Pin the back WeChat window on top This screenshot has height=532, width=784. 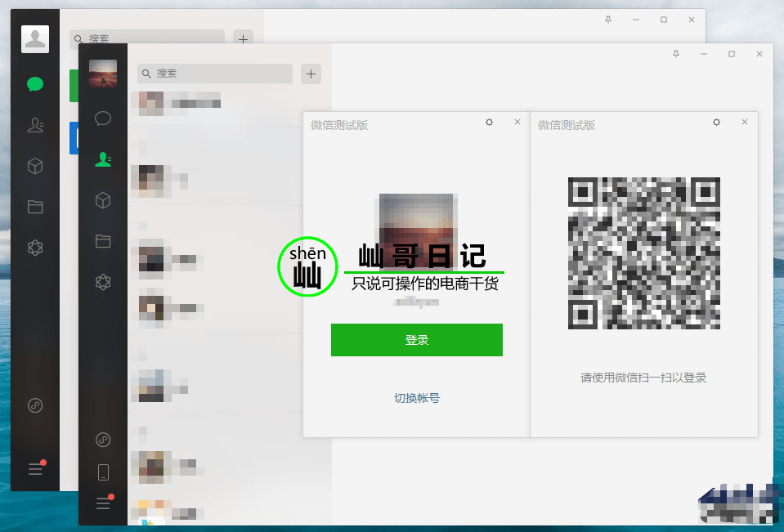(x=608, y=20)
